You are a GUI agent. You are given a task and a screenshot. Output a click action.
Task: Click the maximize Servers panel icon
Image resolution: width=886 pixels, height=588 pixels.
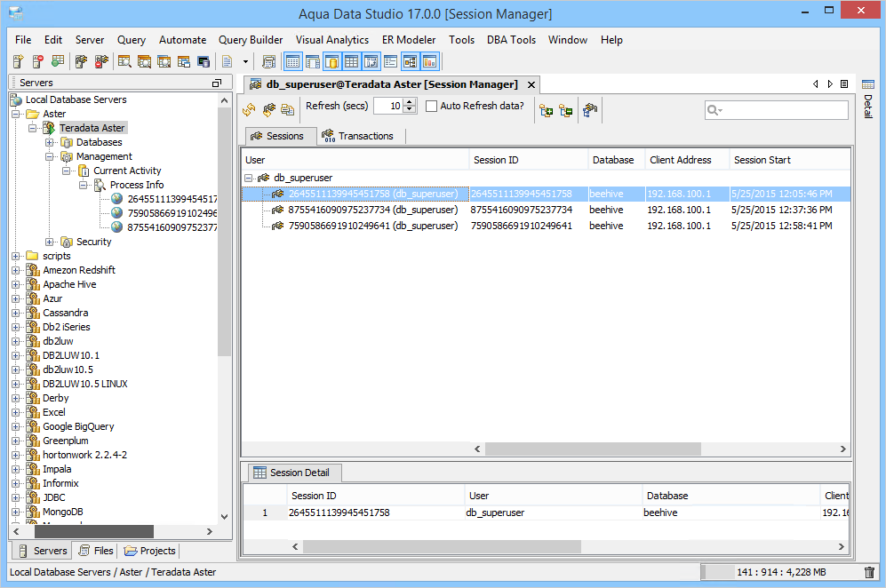click(x=217, y=83)
